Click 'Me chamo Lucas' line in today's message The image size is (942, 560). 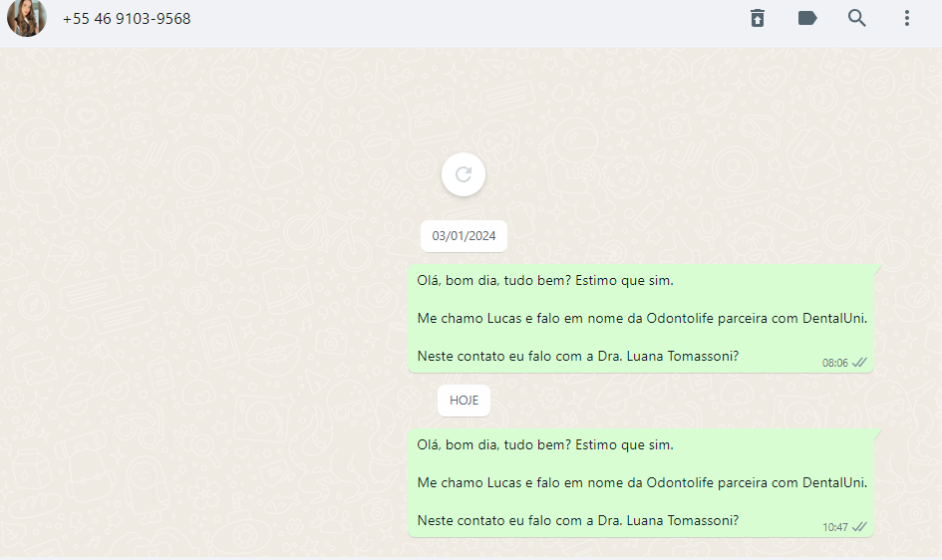[642, 482]
